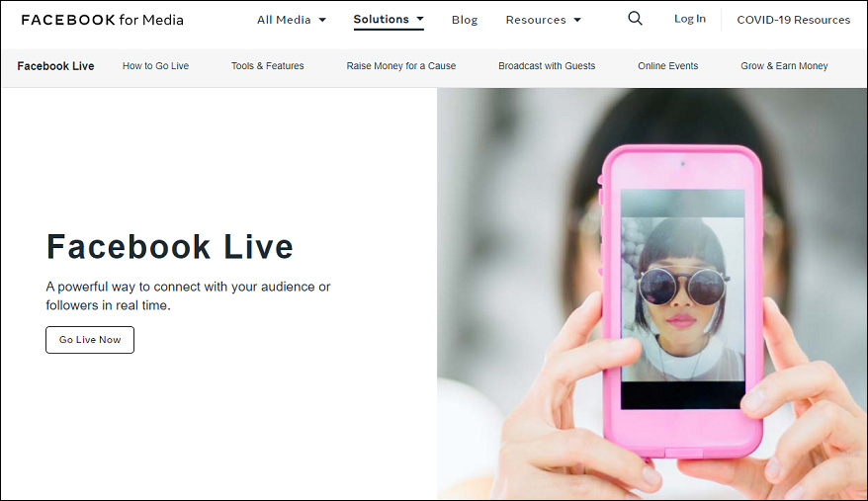Open Broadcast with Guests tab

[x=547, y=66]
